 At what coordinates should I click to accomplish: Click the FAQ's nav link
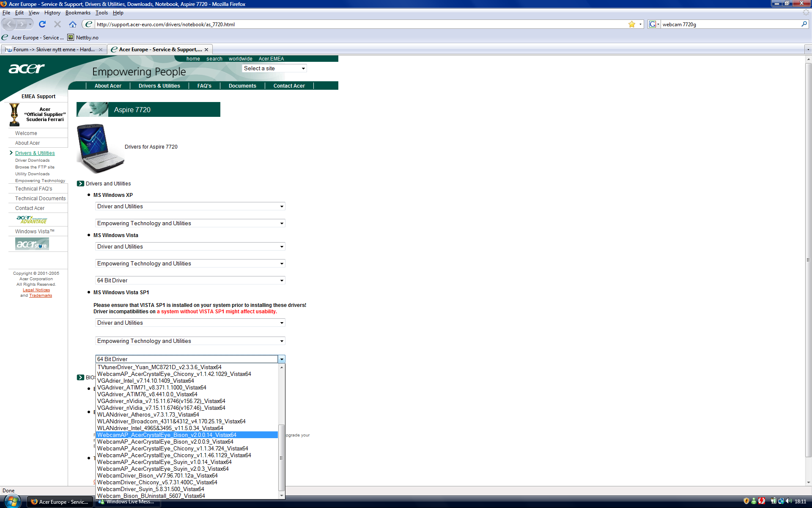(x=204, y=86)
